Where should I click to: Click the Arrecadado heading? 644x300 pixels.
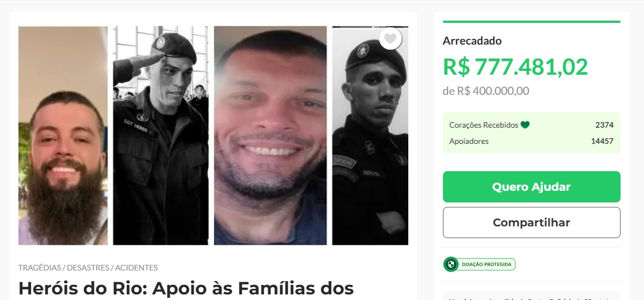(x=472, y=41)
